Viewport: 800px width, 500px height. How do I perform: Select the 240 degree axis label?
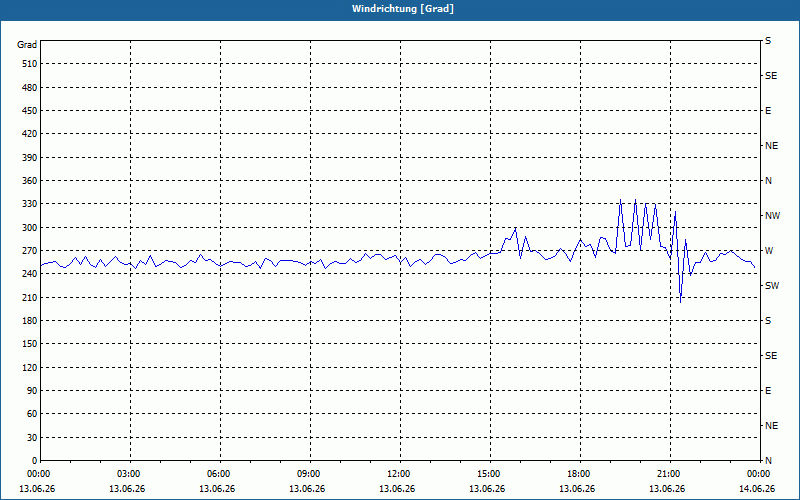tap(30, 274)
